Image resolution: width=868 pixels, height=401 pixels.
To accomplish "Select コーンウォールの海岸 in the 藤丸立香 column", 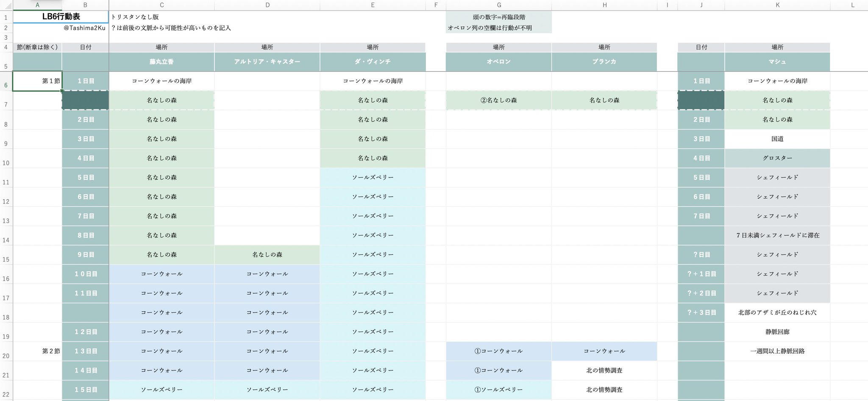I will (x=161, y=81).
